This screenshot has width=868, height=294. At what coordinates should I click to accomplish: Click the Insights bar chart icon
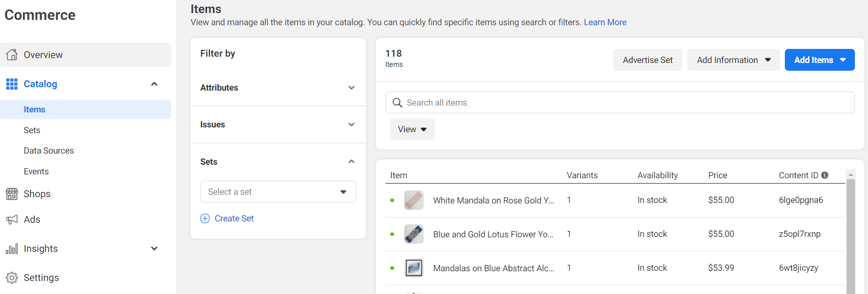pyautogui.click(x=12, y=248)
